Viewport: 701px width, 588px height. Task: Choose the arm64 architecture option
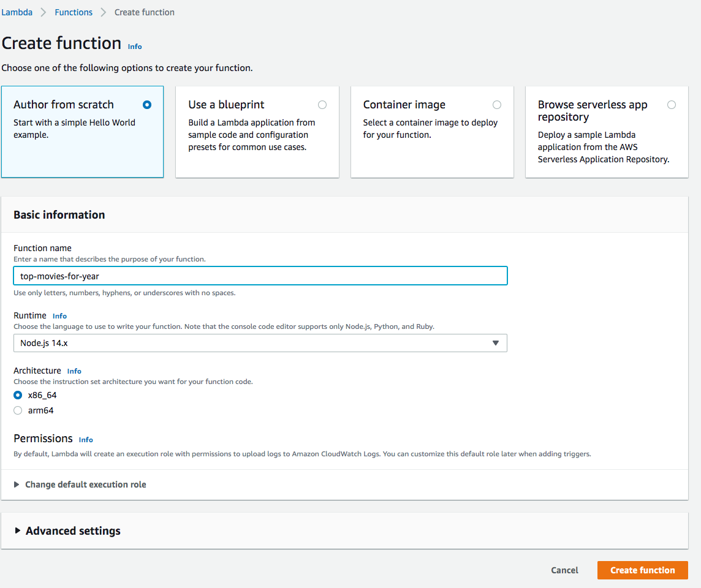(x=18, y=410)
